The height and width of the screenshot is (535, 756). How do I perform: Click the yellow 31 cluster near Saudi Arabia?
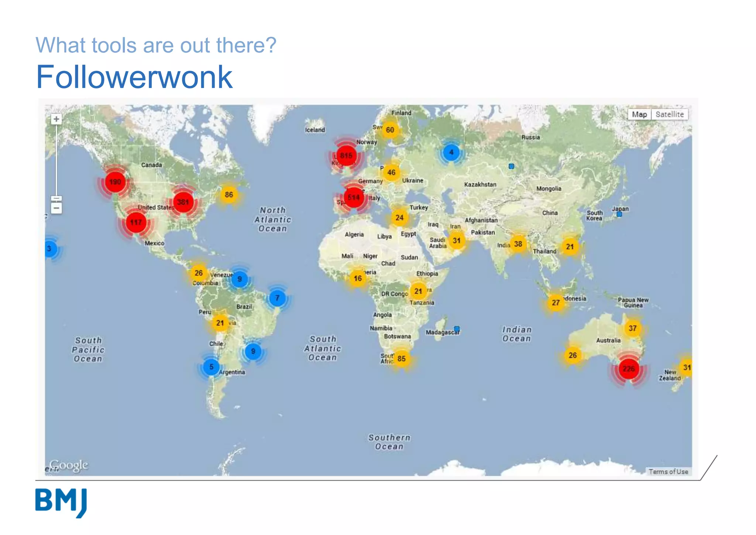point(457,241)
